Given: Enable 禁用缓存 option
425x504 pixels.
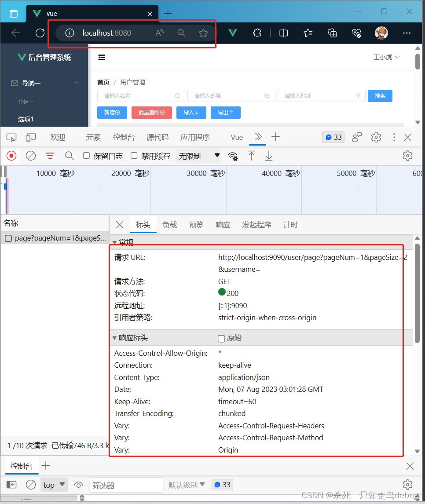Looking at the screenshot, I should [x=134, y=156].
